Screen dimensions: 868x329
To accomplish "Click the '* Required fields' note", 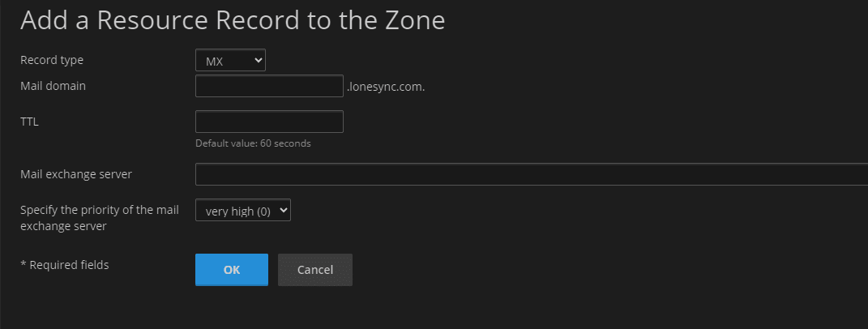I will click(65, 264).
